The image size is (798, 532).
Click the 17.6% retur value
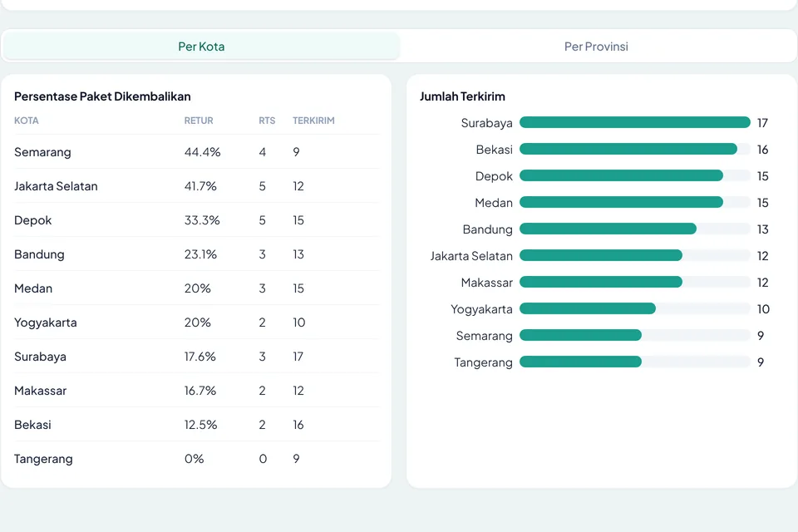pos(200,357)
